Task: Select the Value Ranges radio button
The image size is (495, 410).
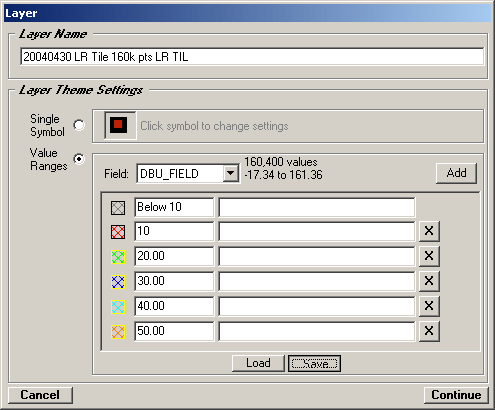Action: point(79,159)
